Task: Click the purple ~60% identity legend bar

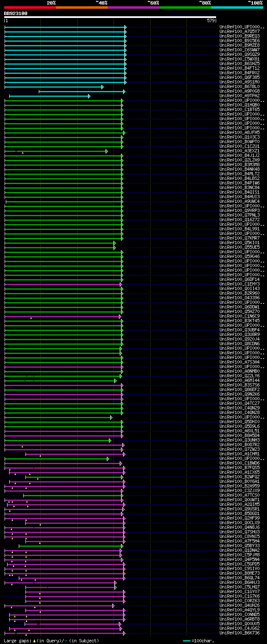Action: [x=133, y=7]
